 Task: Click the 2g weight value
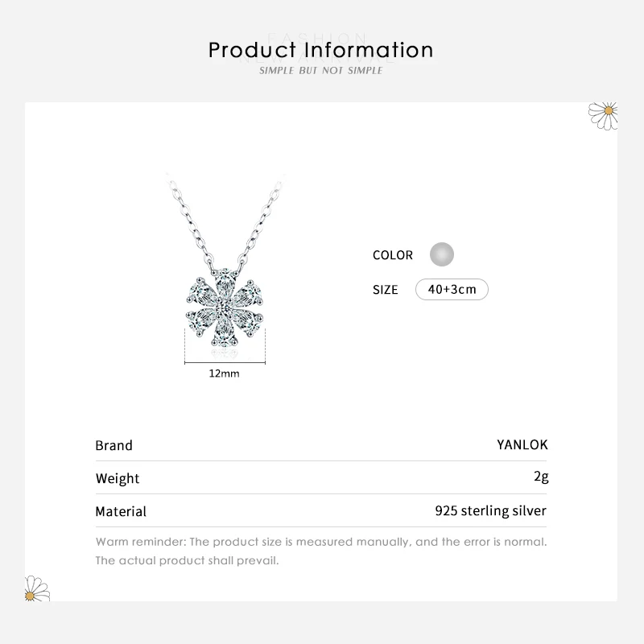click(x=541, y=477)
